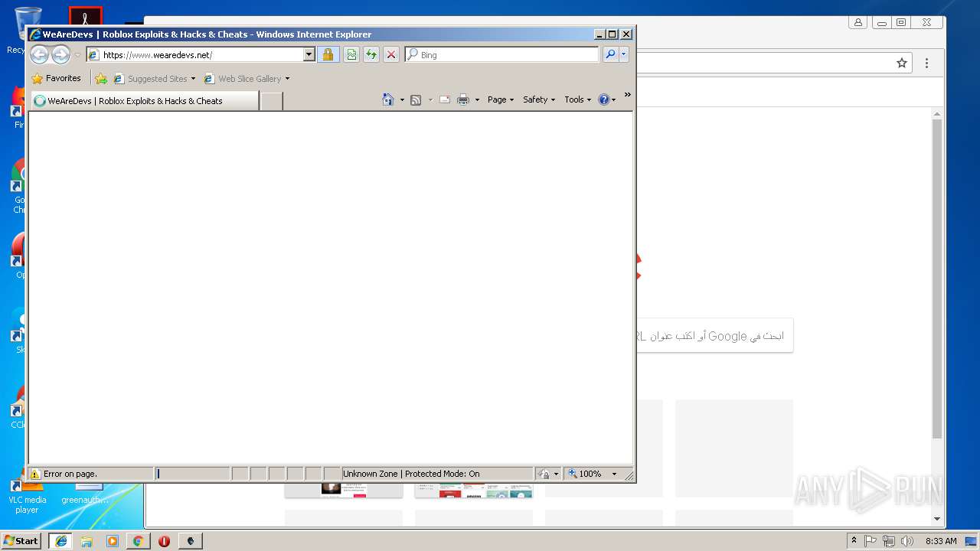980x551 pixels.
Task: Go back with the Internet Explorer Back arrow
Action: click(x=39, y=54)
